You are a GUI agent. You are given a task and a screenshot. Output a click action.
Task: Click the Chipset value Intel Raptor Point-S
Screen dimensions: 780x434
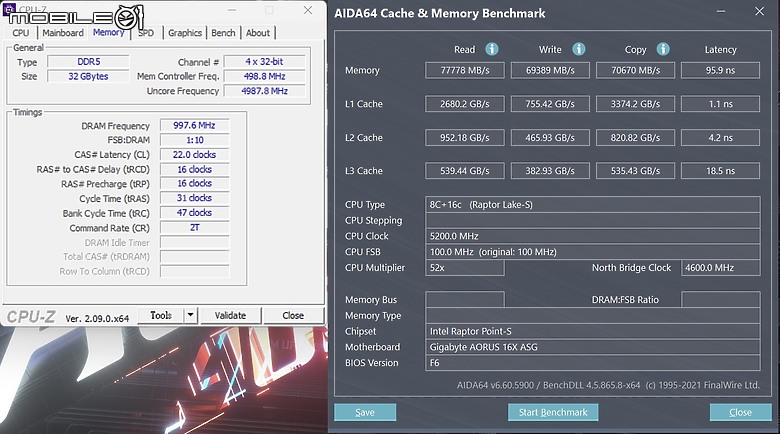coord(592,331)
